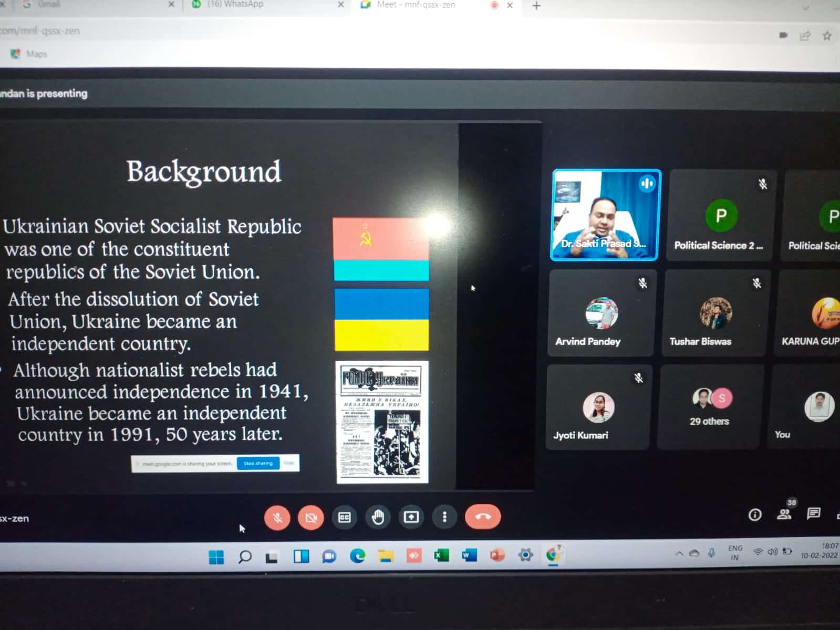Turn on the camera in Meet
The width and height of the screenshot is (840, 630).
pyautogui.click(x=311, y=518)
